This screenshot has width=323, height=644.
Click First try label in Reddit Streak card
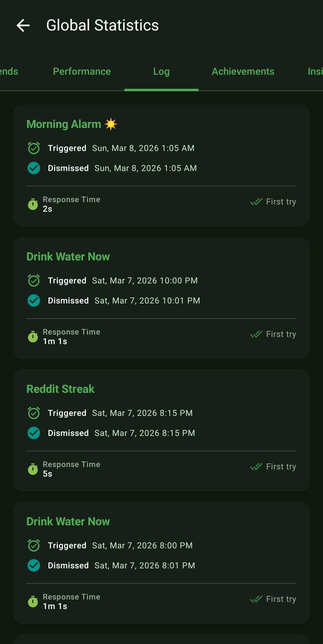coord(281,467)
